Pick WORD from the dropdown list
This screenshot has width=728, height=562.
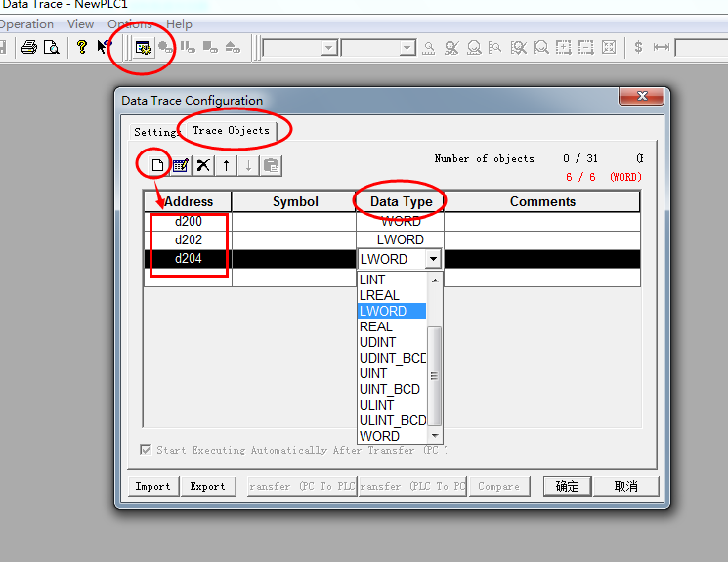pyautogui.click(x=380, y=436)
